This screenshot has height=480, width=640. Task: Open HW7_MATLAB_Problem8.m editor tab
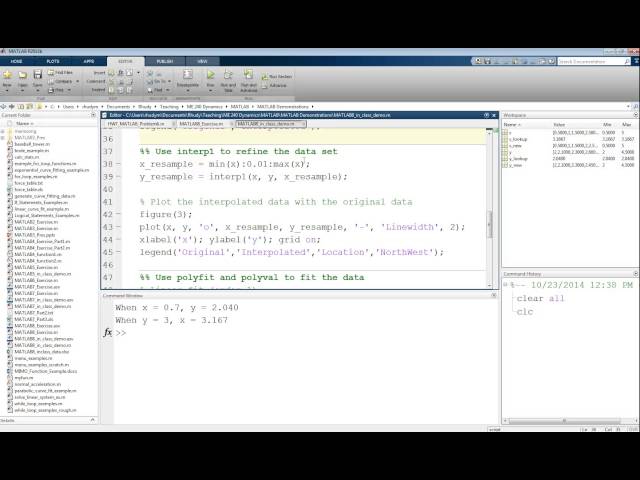click(136, 124)
